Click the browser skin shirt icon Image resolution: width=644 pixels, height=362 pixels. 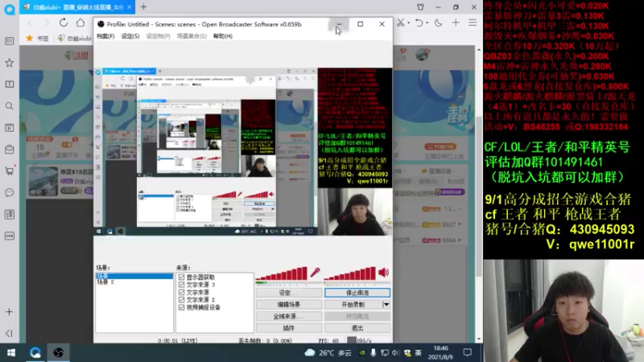tap(420, 7)
